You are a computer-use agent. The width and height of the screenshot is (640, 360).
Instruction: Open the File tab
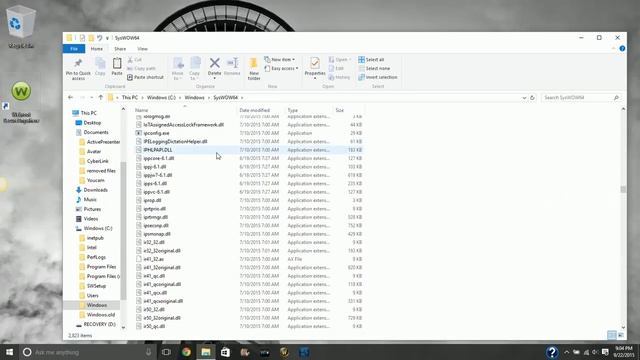click(74, 49)
